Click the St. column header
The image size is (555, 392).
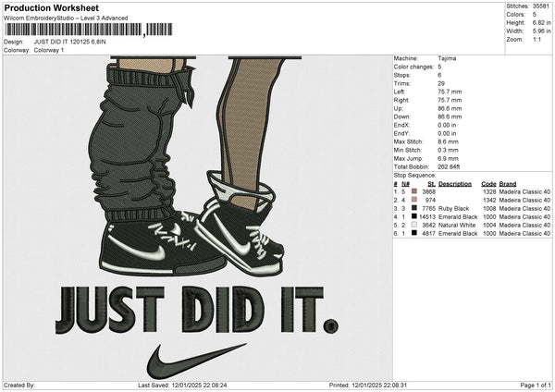coord(431,184)
